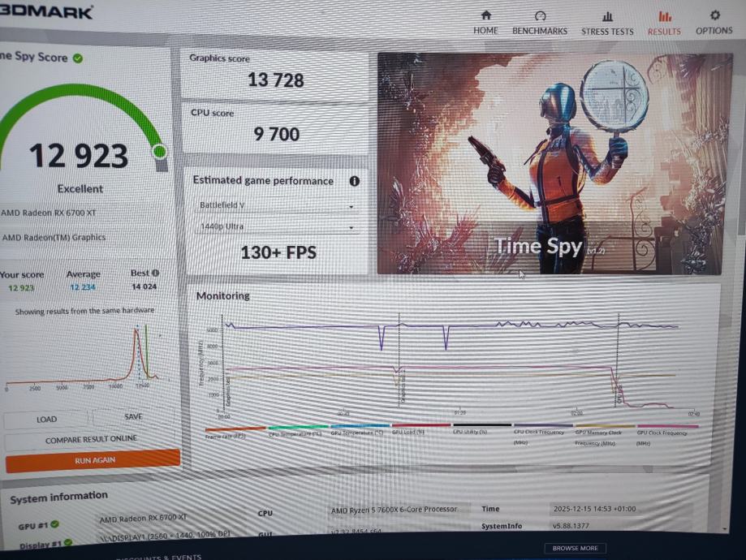This screenshot has width=746, height=560.
Task: Toggle the Frame rate (FPS) legend color
Action: click(x=235, y=429)
